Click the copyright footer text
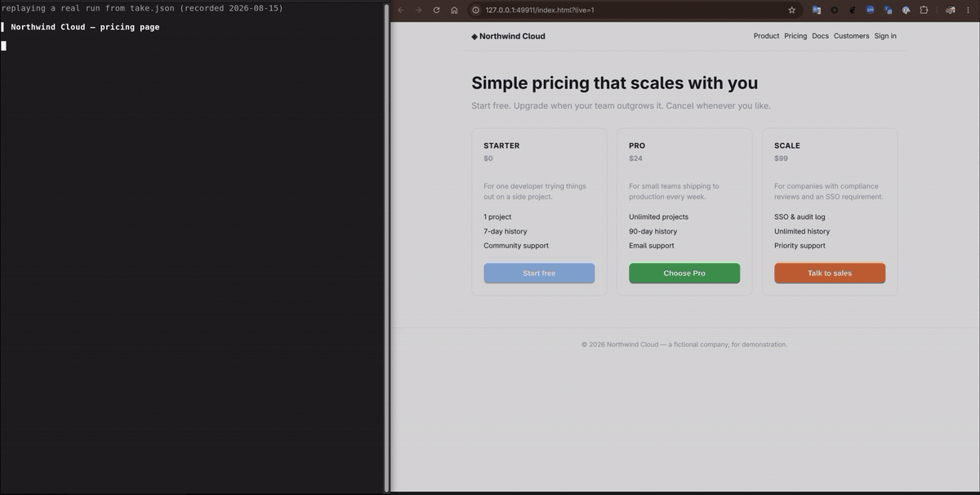The image size is (980, 495). tap(684, 345)
